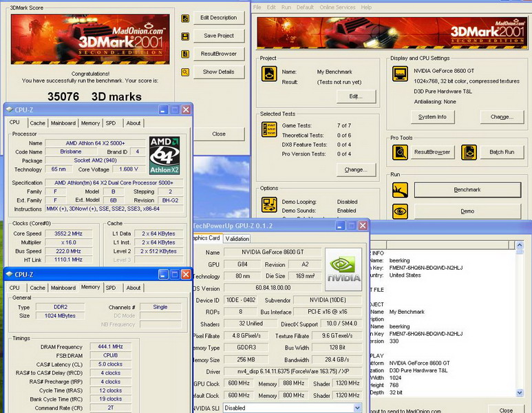Click the Memory Type GDDR3 field

(246, 347)
